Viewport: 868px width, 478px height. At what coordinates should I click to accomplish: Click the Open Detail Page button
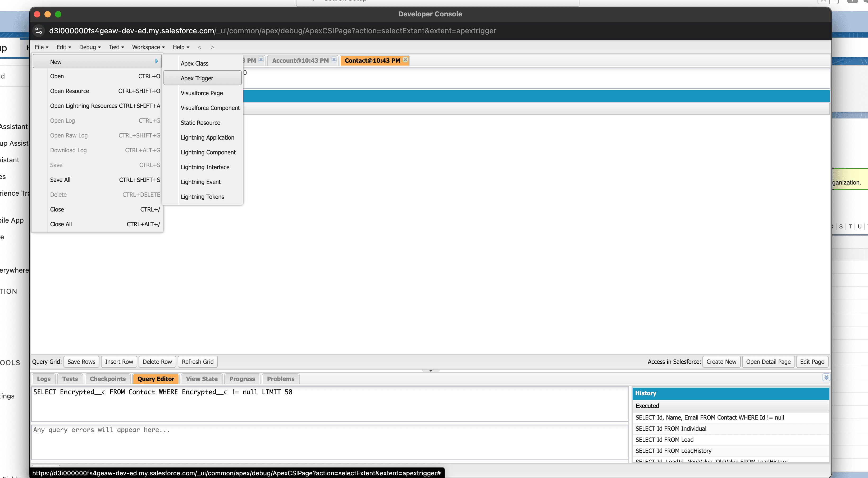pos(769,361)
